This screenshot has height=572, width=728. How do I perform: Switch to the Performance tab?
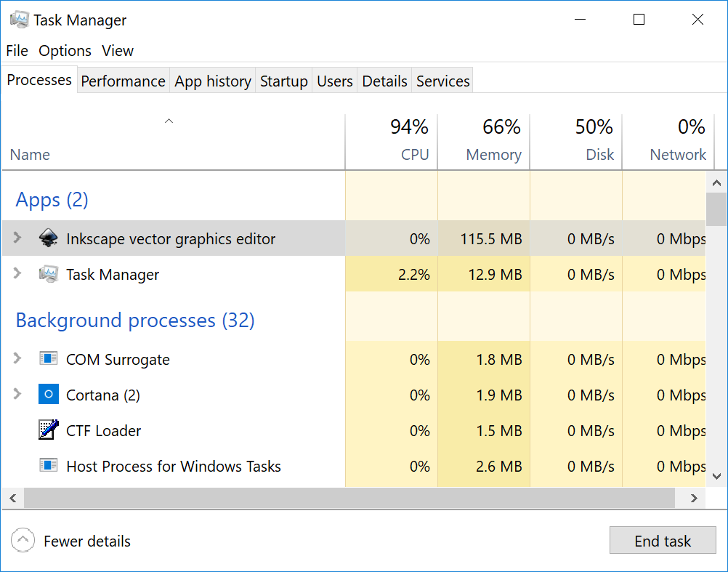click(123, 81)
